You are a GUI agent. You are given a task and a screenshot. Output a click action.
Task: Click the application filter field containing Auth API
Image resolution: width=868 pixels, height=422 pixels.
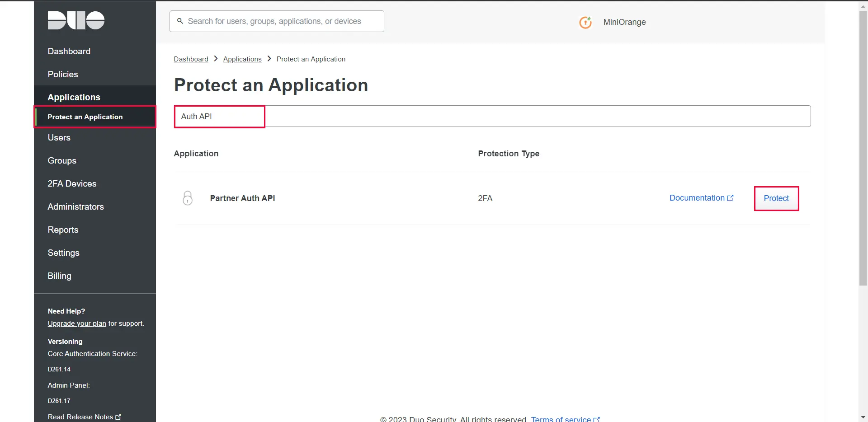click(492, 117)
